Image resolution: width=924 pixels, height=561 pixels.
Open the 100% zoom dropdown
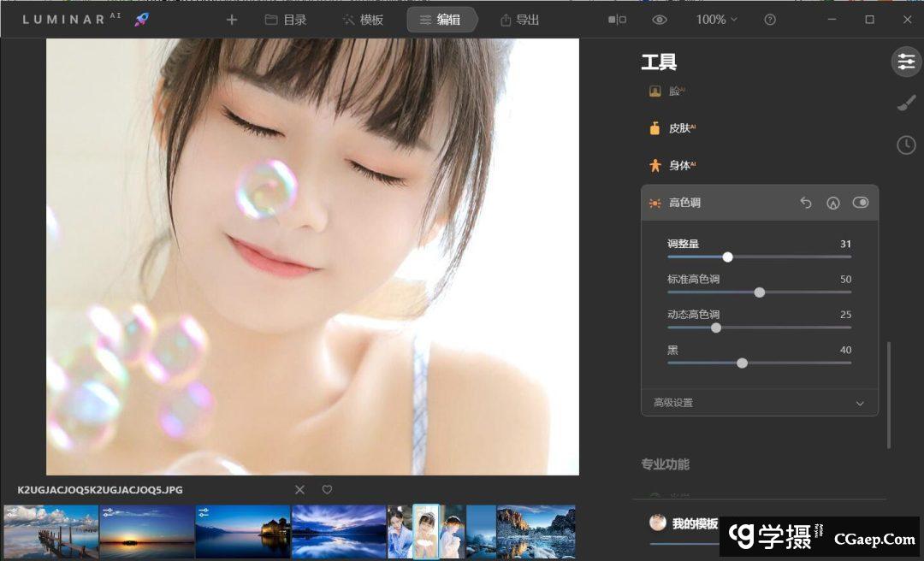pos(716,20)
